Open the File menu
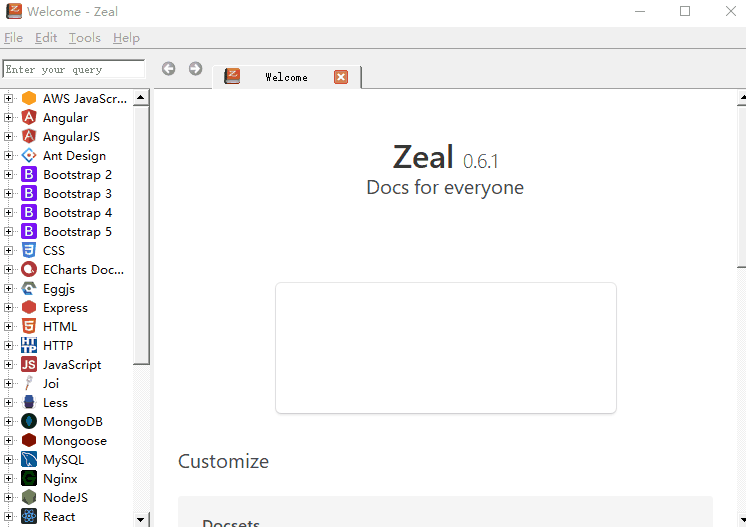The height and width of the screenshot is (527, 746). point(13,38)
